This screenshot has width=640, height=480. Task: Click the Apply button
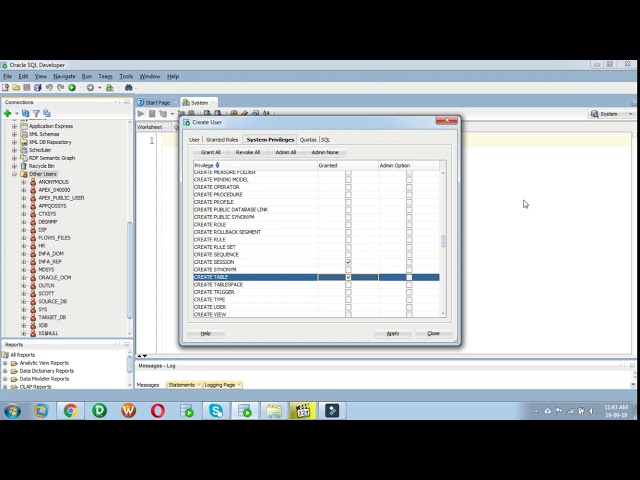coord(393,333)
